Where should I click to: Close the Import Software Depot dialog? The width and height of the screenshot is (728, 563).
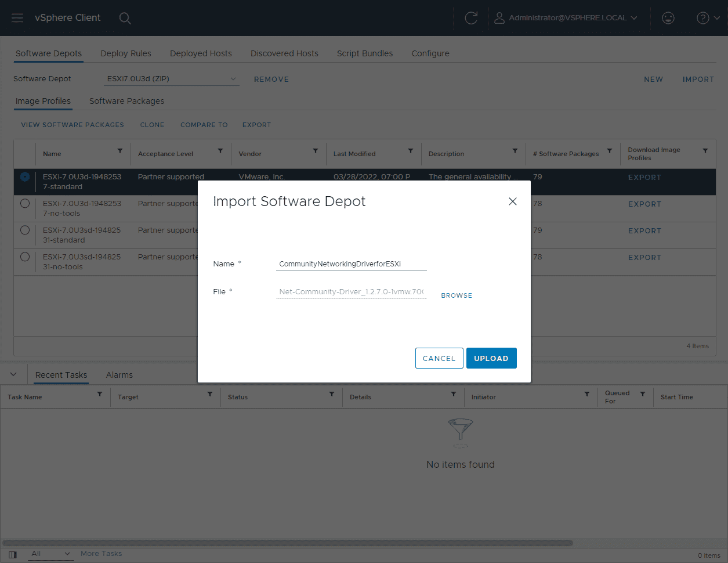[513, 201]
